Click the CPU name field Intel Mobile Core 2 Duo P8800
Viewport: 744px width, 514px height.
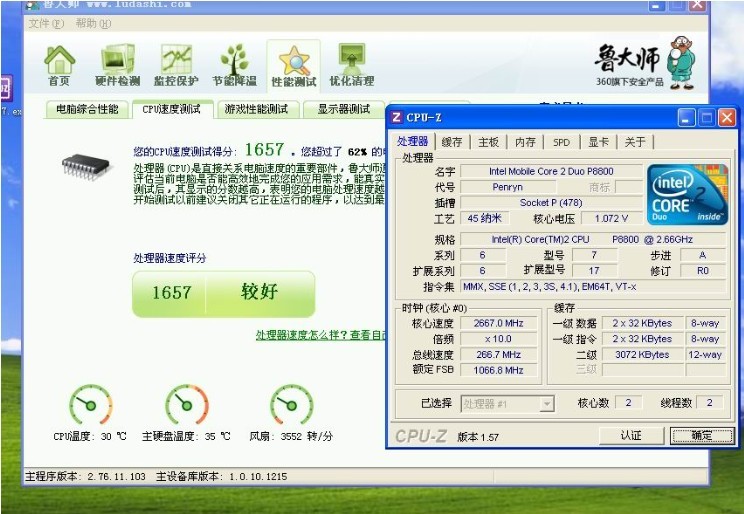coord(551,171)
